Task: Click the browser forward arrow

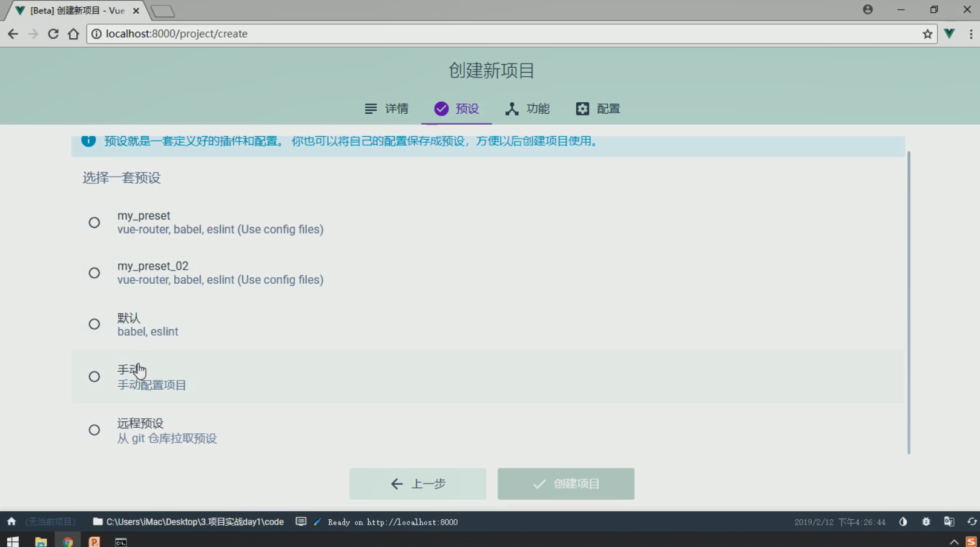Action: (33, 34)
